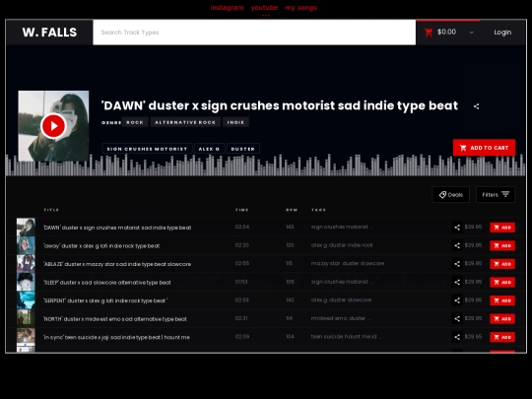Open the Deals button

[451, 195]
